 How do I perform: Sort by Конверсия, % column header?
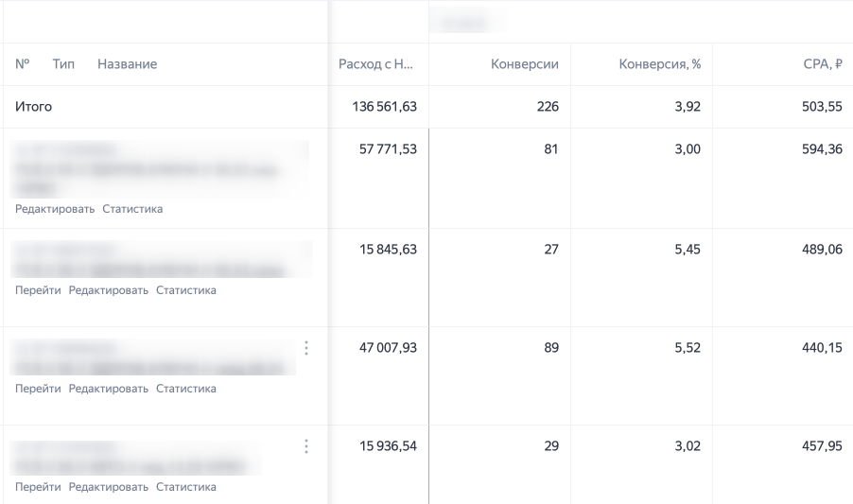659,64
